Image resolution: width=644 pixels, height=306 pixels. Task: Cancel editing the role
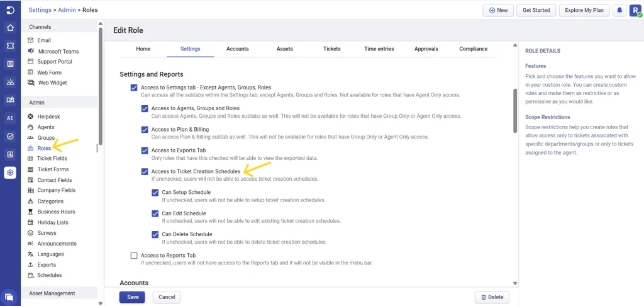point(167,297)
